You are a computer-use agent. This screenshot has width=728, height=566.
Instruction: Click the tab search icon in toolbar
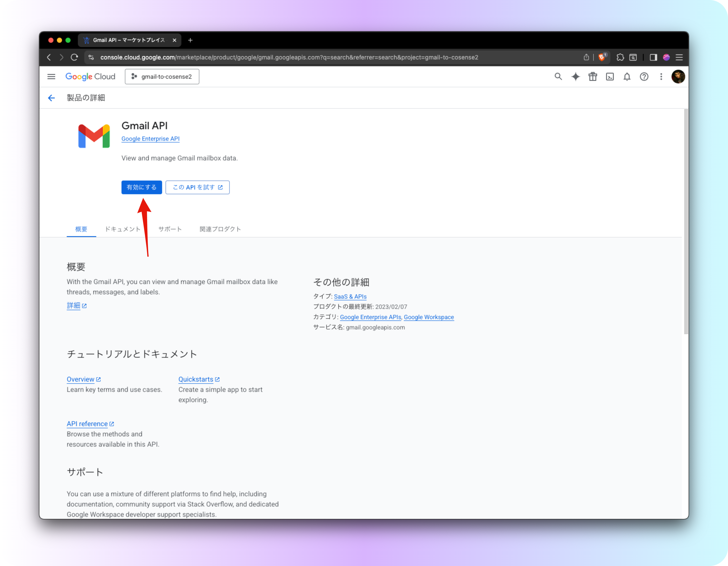633,57
